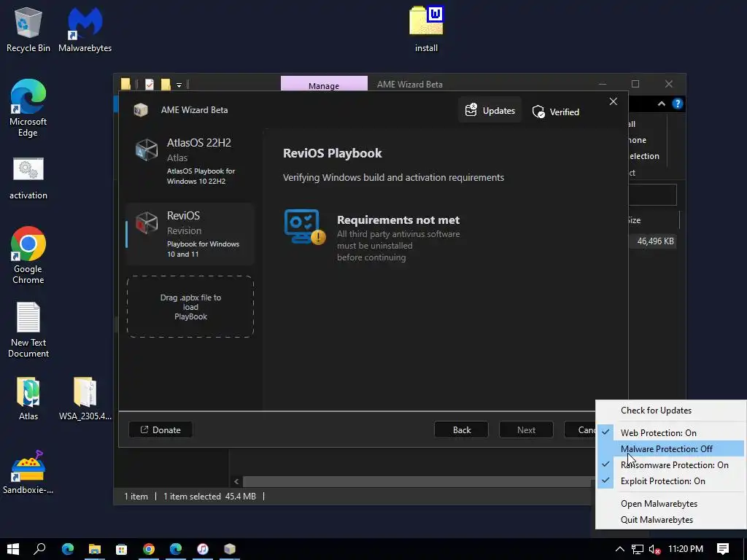Choose Open Malwarebytes menu entry
Screen dimensions: 747x560
(x=671, y=504)
